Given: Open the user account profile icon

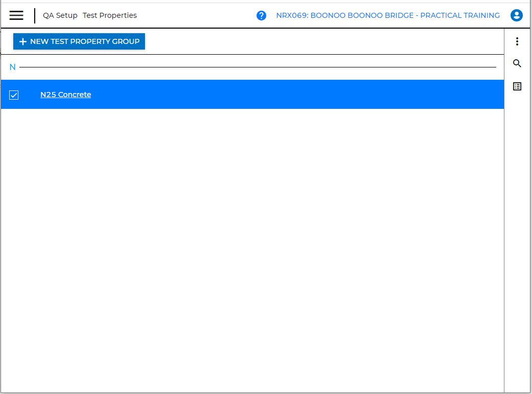Looking at the screenshot, I should click(x=516, y=15).
